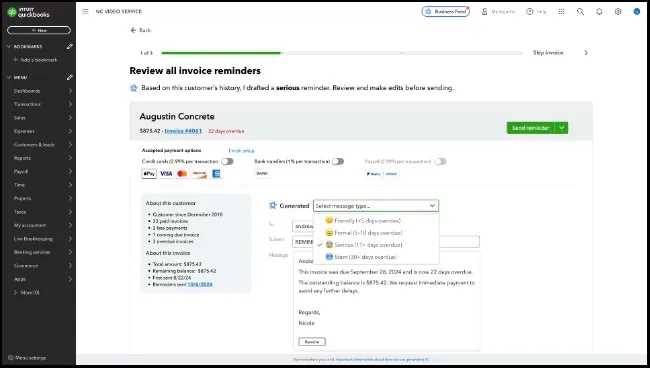Click the search magnifier icon

[580, 12]
